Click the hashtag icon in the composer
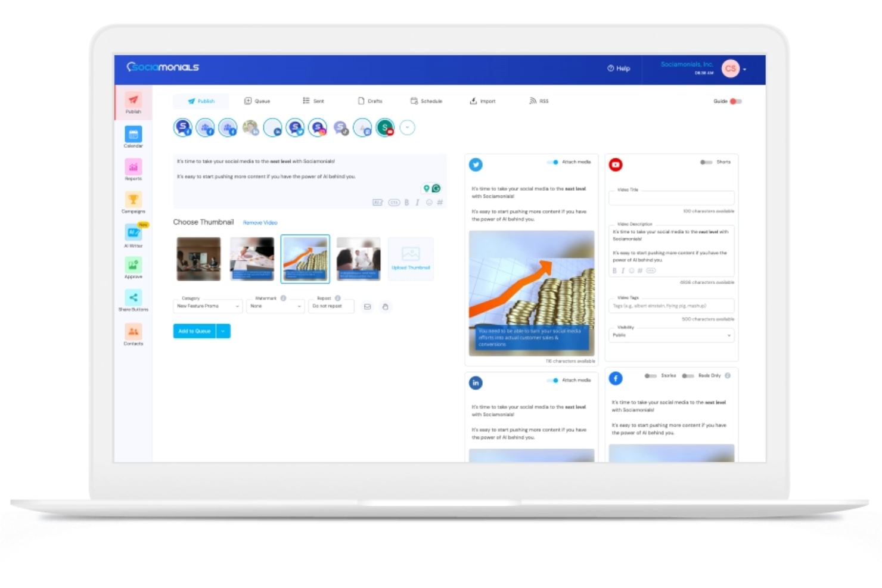 440,203
